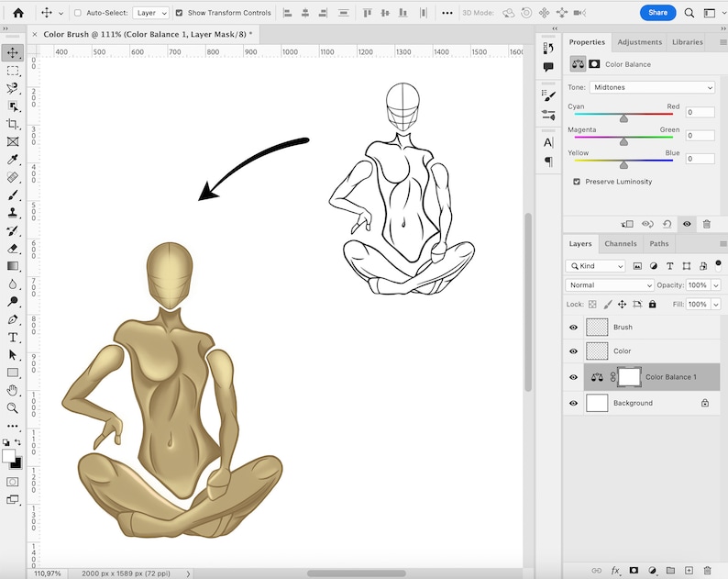Select the Path Selection tool

point(13,355)
